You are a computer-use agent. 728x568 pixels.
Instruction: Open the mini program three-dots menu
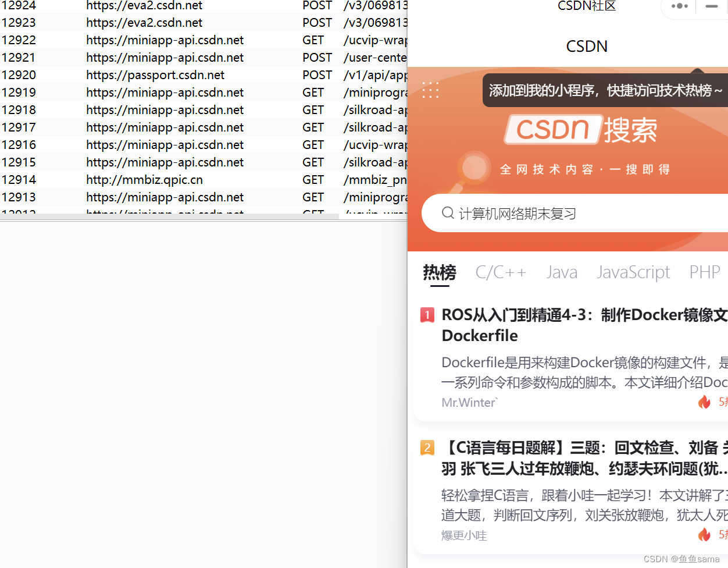point(679,6)
